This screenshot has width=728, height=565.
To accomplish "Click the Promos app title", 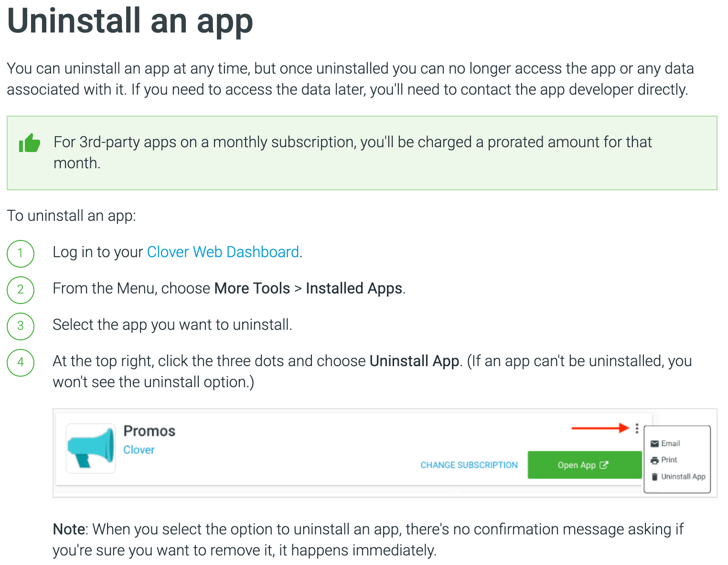I will coord(150,431).
